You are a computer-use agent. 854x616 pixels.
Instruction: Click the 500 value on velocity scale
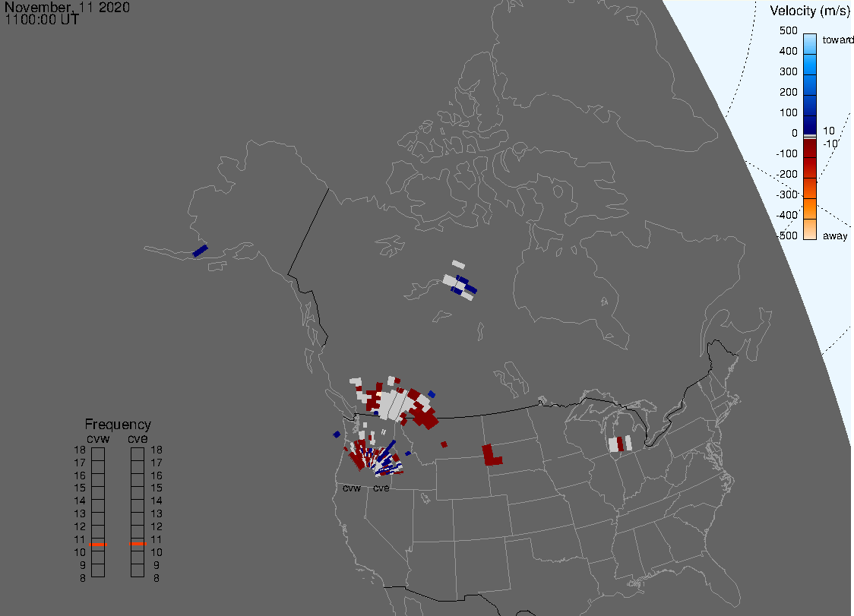click(x=788, y=30)
